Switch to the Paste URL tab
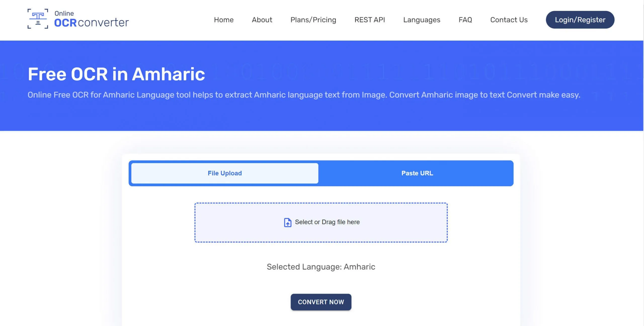This screenshot has height=326, width=644. [417, 173]
